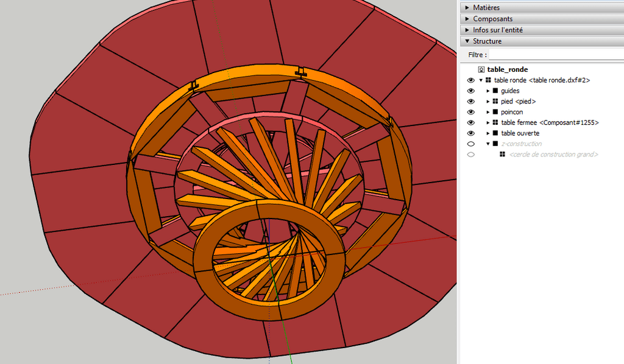This screenshot has height=364, width=624.
Task: Click the group icon beside poincon
Action: tap(495, 112)
